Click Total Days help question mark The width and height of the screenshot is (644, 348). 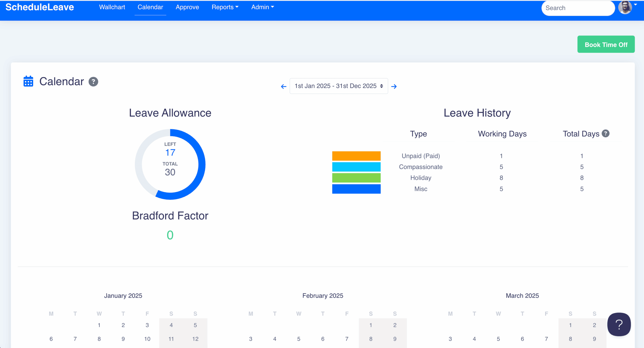pyautogui.click(x=606, y=133)
